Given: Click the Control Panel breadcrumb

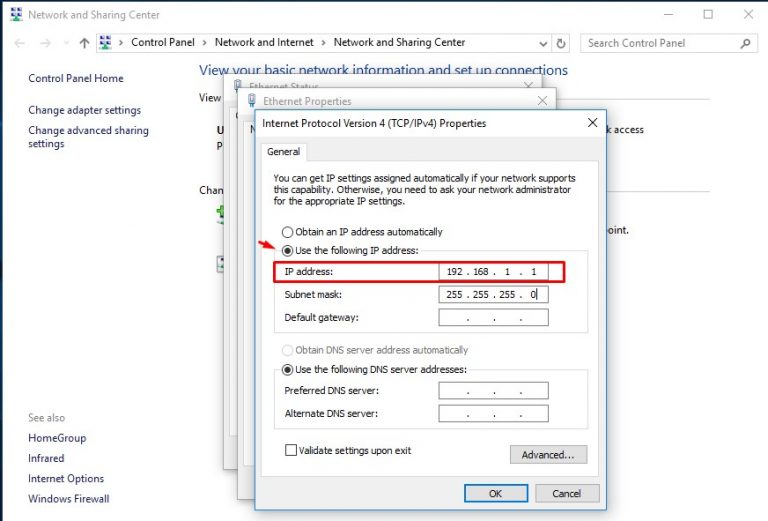Looking at the screenshot, I should point(163,43).
